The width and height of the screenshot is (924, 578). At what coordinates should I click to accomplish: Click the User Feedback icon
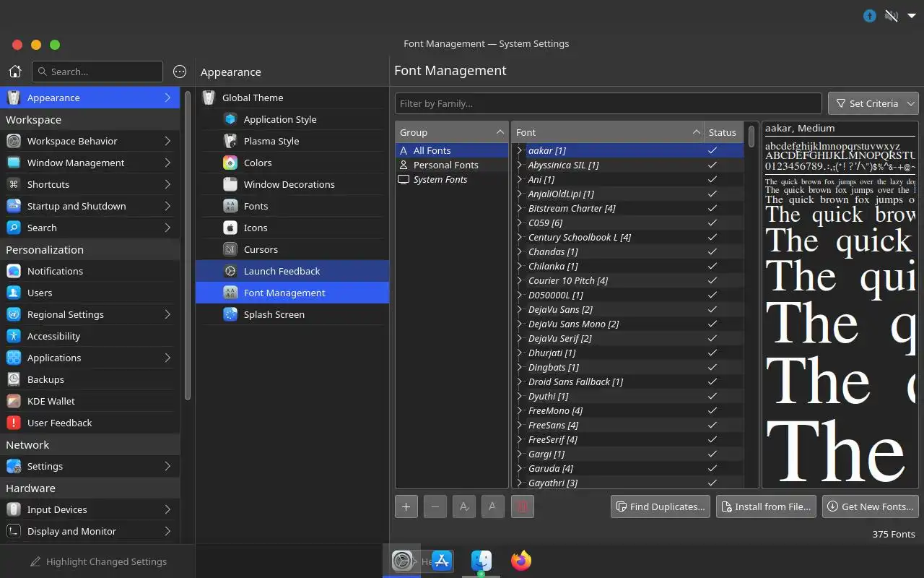13,423
